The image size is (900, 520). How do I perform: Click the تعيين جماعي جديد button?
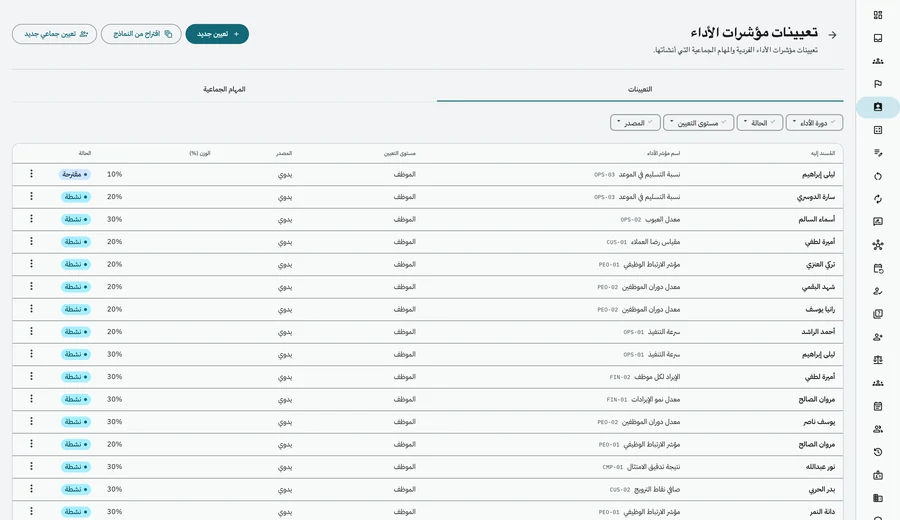pos(55,34)
